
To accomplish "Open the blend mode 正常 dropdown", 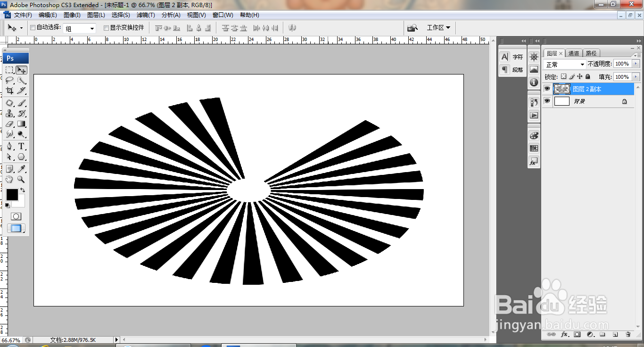I will [x=565, y=64].
